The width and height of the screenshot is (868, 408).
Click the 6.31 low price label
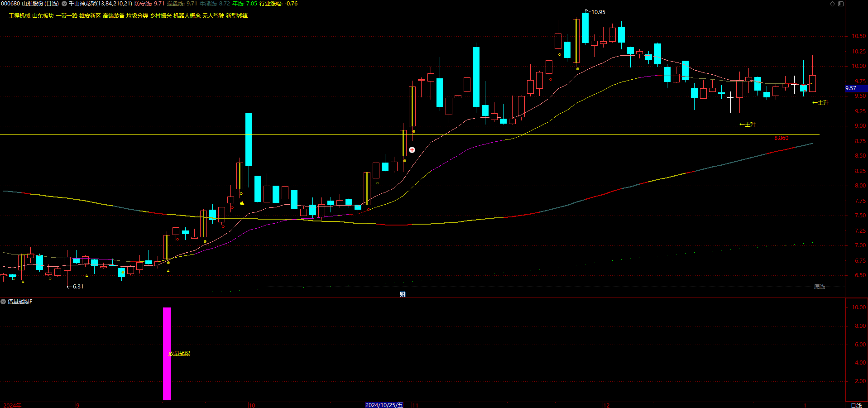tap(78, 287)
